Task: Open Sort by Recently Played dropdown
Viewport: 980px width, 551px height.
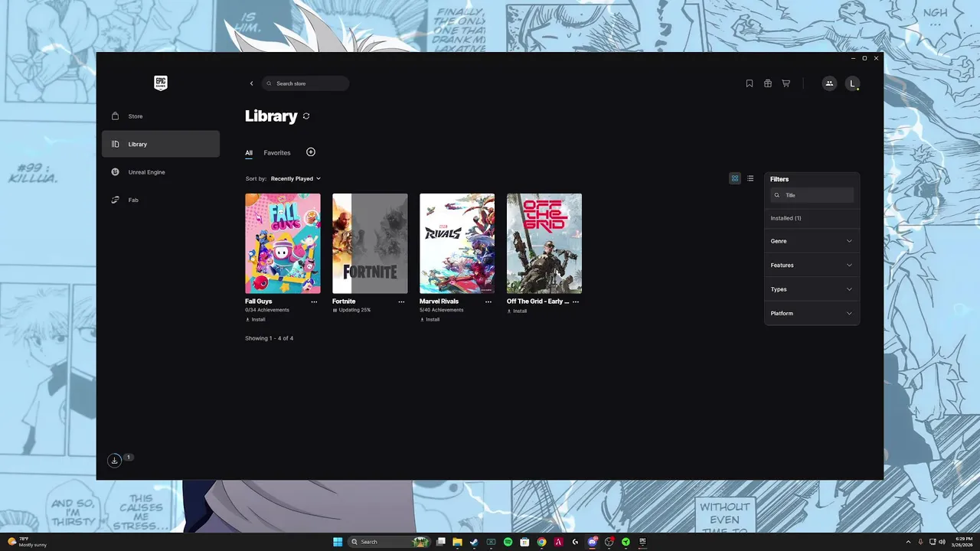Action: 296,178
